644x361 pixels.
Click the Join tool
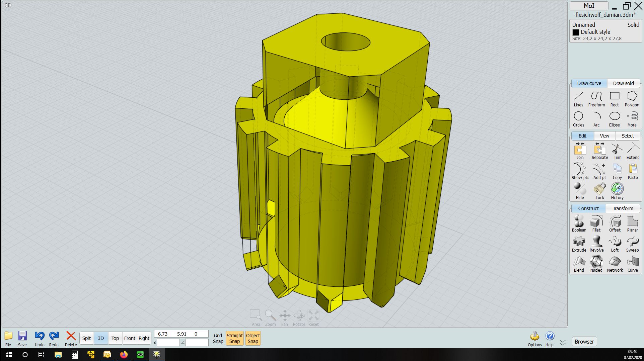[x=580, y=151]
